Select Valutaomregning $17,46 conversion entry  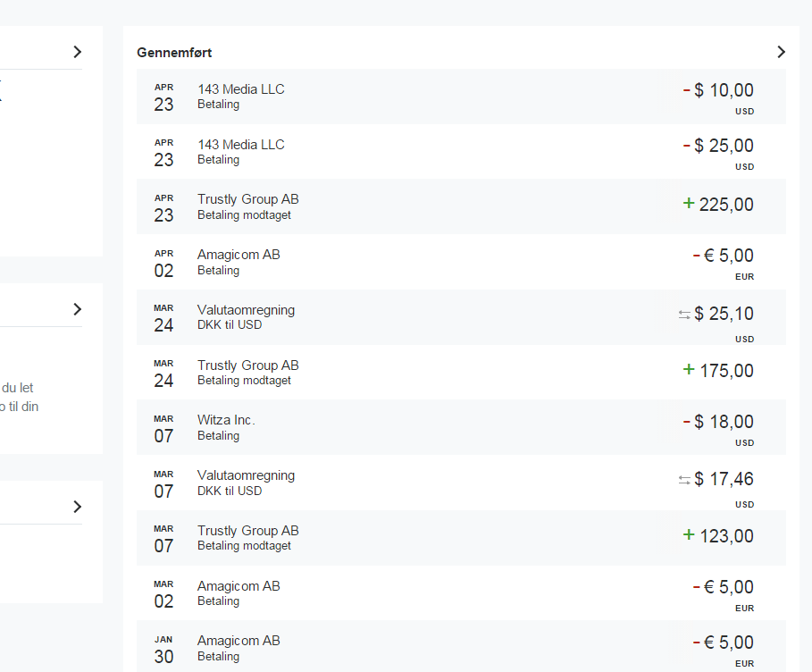pyautogui.click(x=462, y=483)
